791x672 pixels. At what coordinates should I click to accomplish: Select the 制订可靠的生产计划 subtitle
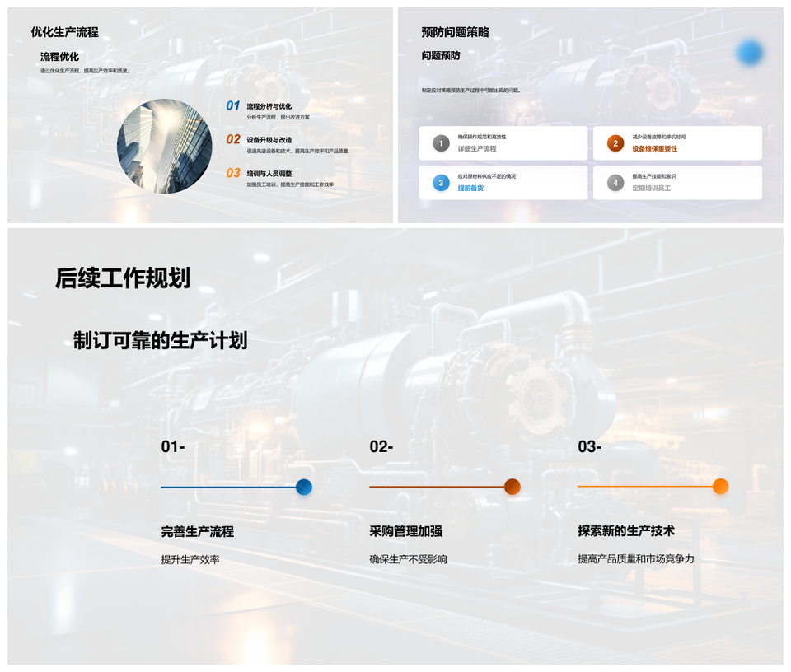point(160,341)
